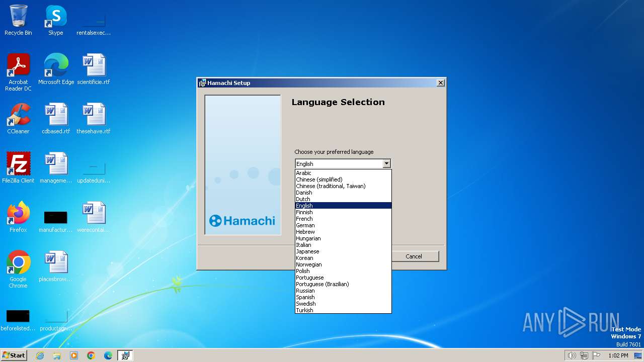644x362 pixels.
Task: Choose Chinese (simplified) from the list
Action: coord(343,179)
